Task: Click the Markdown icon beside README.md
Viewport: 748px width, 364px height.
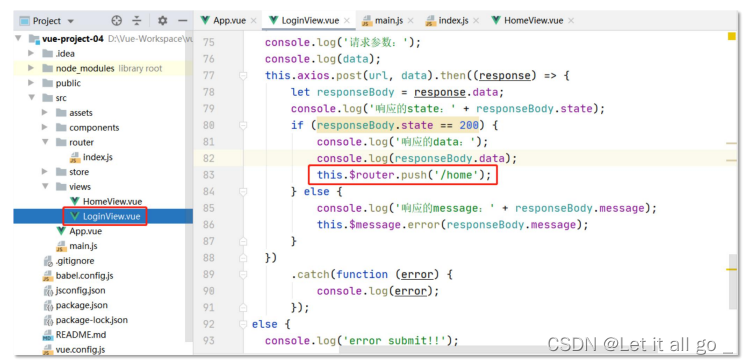Action: (x=47, y=335)
